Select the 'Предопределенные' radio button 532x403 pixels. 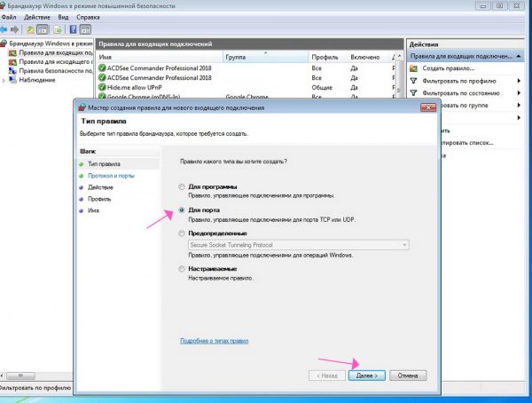(182, 233)
